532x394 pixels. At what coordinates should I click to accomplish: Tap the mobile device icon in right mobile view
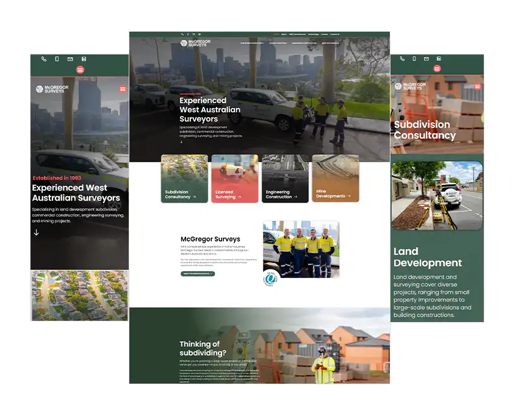tap(414, 59)
